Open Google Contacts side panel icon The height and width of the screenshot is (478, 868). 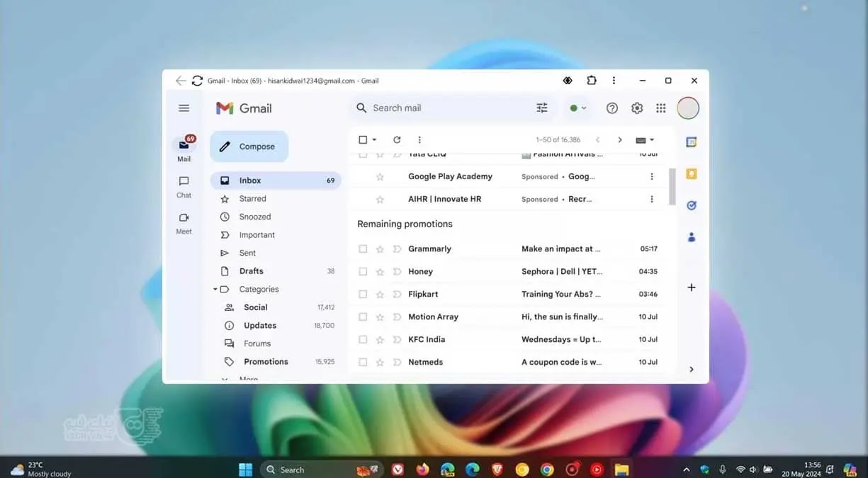pos(692,237)
